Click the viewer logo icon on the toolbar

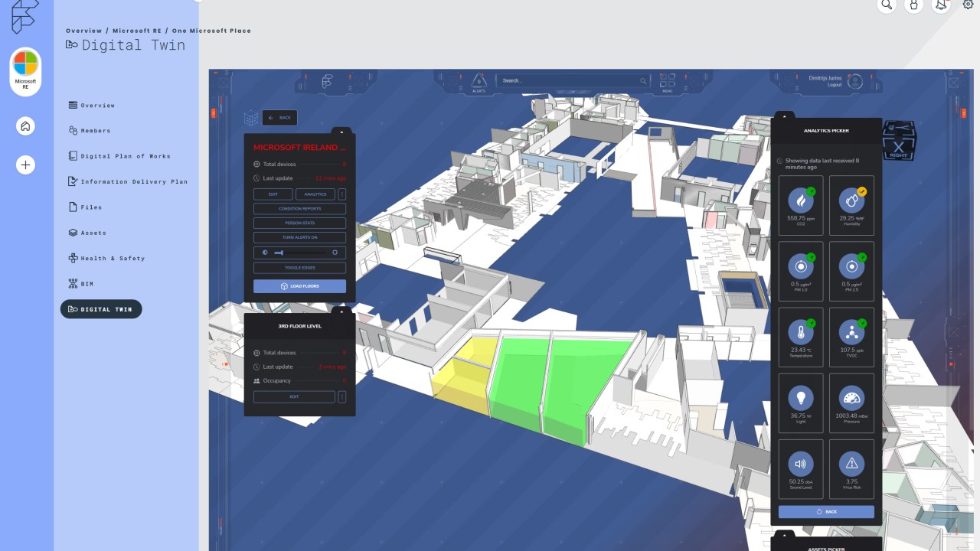[327, 81]
